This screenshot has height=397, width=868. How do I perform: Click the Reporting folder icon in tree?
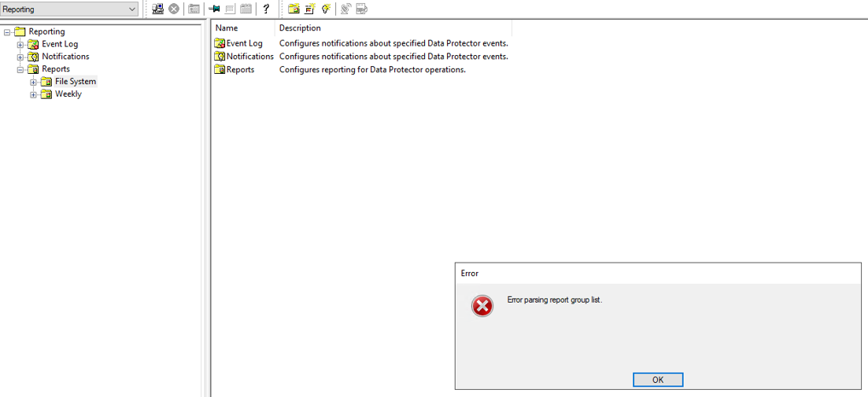point(20,31)
